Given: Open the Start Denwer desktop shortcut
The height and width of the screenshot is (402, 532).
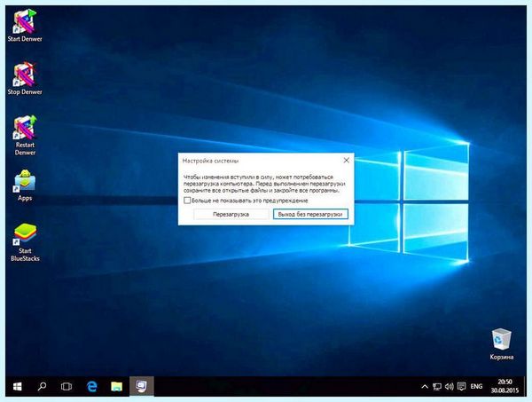Looking at the screenshot, I should 25,26.
